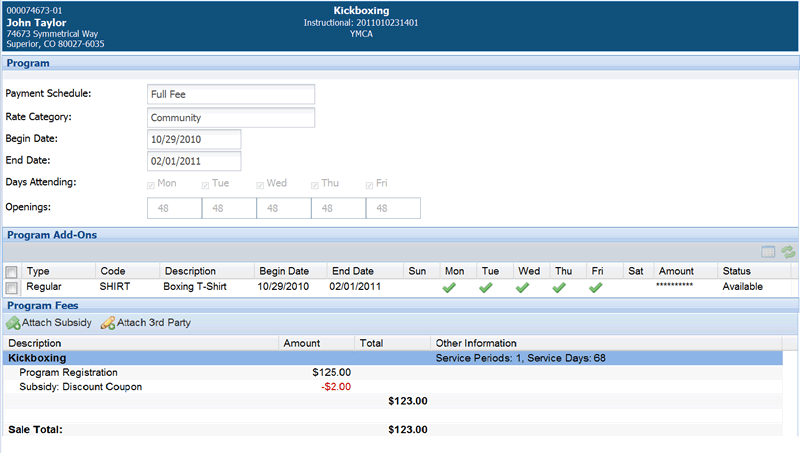Click the Openings box under Wed
This screenshot has width=800, height=453.
pos(284,208)
